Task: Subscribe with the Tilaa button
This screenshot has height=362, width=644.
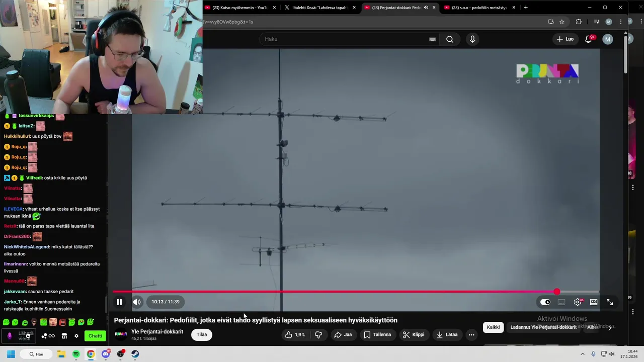Action: click(x=202, y=334)
